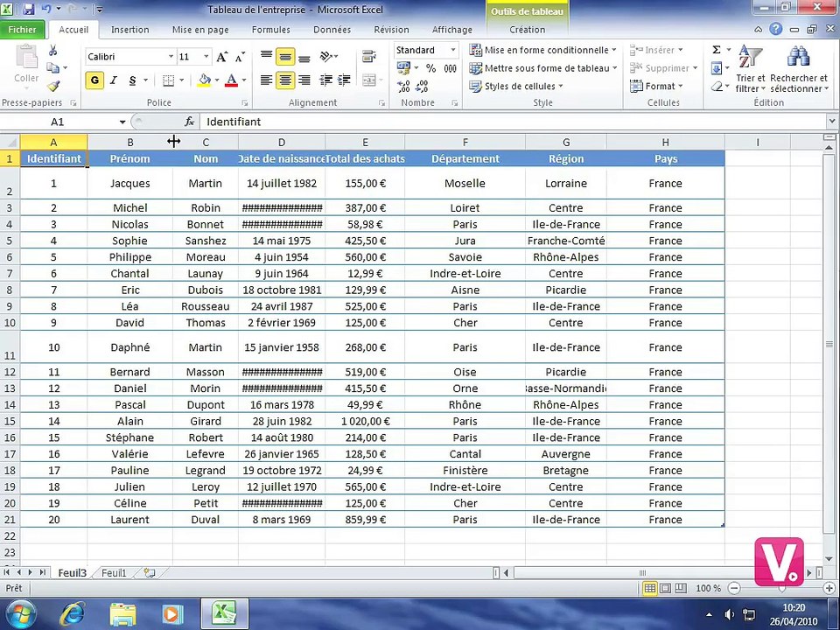
Task: Open the Calibri font name dropdown
Action: coord(171,57)
